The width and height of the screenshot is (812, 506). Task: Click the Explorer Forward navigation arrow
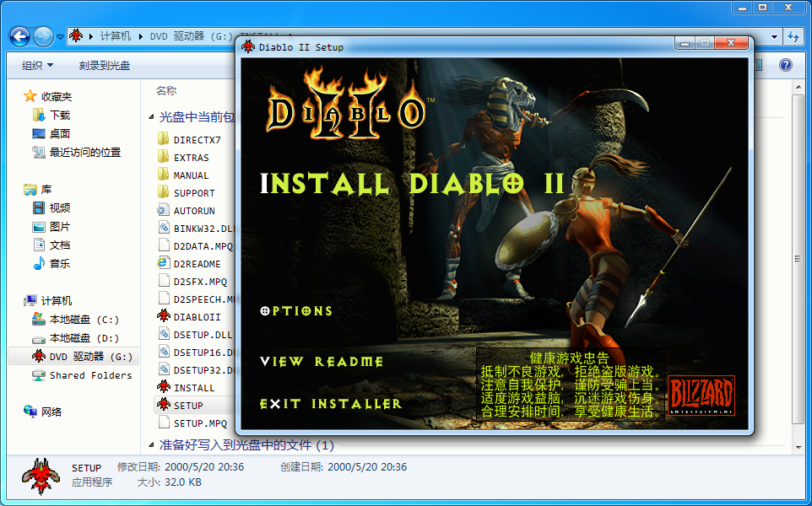43,37
